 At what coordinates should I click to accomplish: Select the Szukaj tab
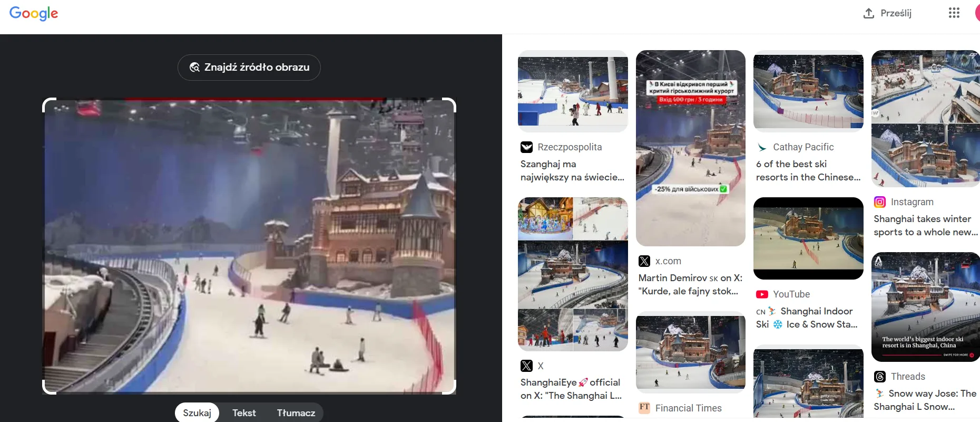pos(197,413)
